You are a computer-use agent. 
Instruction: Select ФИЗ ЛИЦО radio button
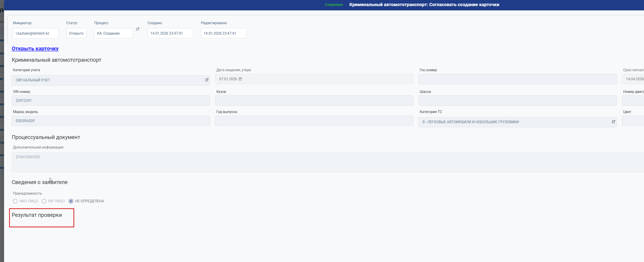pyautogui.click(x=15, y=201)
